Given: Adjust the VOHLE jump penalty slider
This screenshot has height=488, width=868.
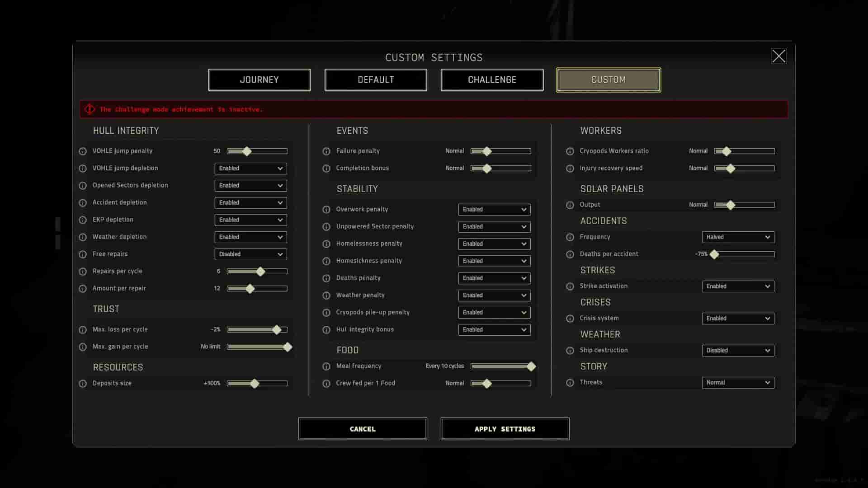Looking at the screenshot, I should (x=257, y=151).
